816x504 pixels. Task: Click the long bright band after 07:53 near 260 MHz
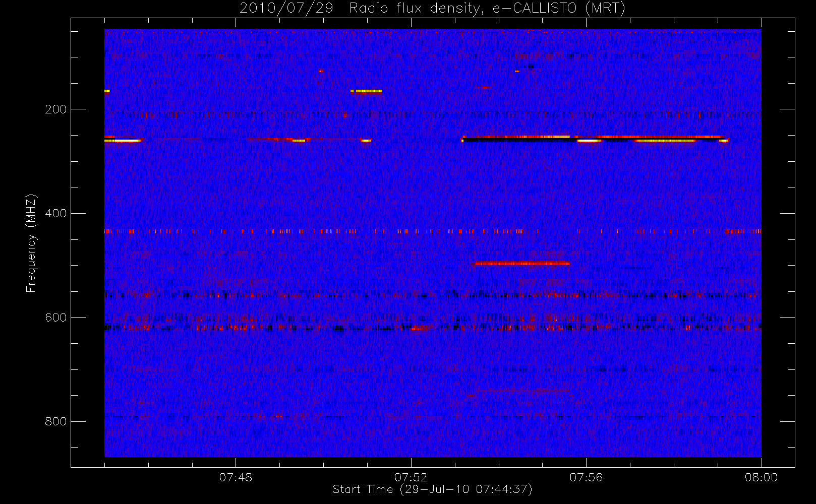pyautogui.click(x=594, y=138)
